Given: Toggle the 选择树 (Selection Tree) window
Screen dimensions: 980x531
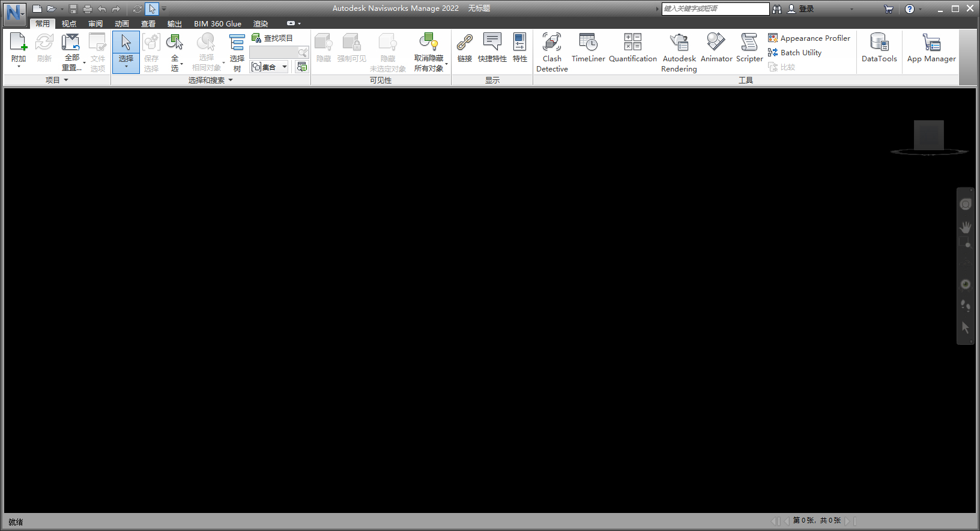Looking at the screenshot, I should coord(237,52).
